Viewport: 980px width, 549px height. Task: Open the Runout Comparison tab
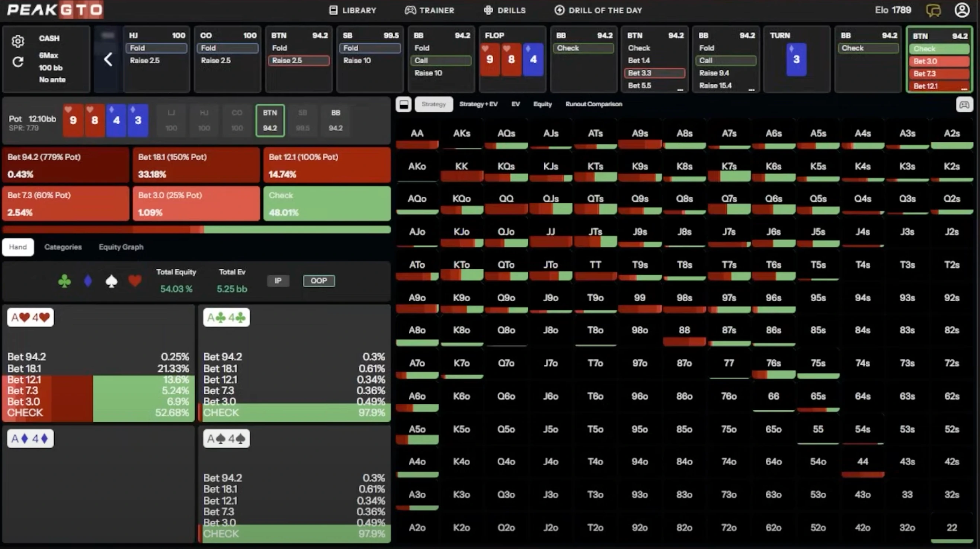593,104
